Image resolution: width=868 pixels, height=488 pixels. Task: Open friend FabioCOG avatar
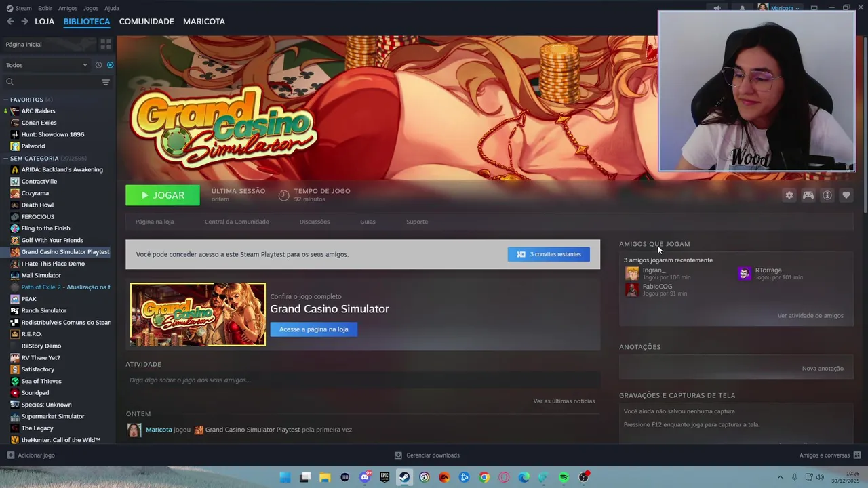(632, 290)
